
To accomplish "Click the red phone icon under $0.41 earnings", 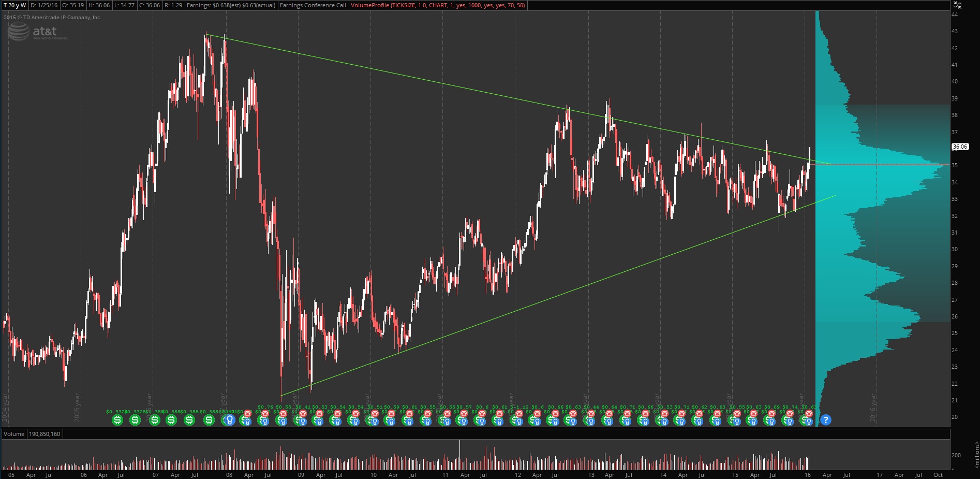I will point(302,414).
